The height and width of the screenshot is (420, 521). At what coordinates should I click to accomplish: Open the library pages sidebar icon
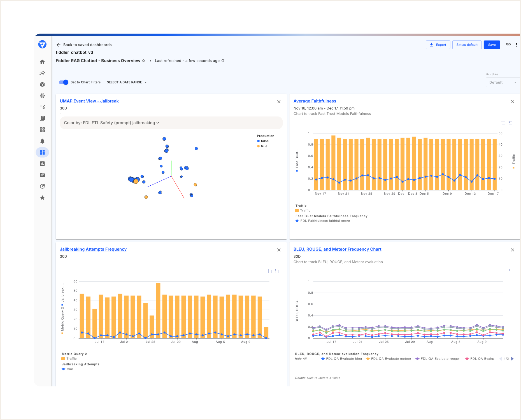(42, 118)
